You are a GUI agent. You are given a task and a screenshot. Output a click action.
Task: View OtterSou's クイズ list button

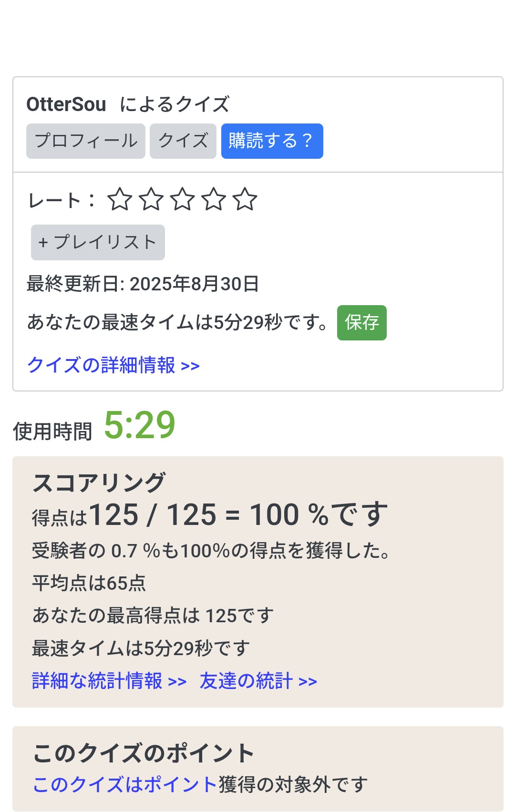coord(183,141)
